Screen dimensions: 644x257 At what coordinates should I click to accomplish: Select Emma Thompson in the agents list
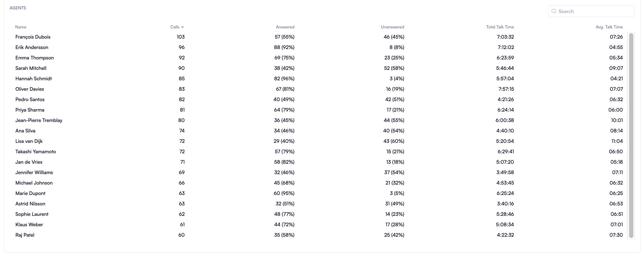click(x=35, y=58)
